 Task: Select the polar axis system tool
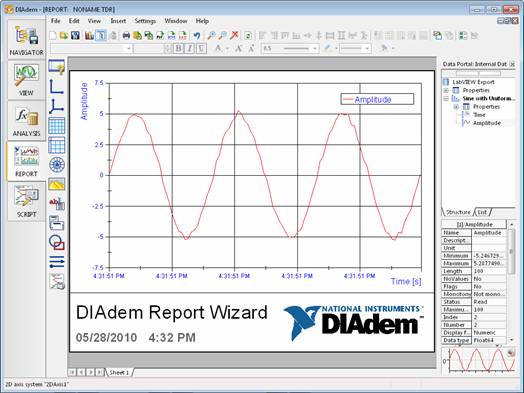pos(56,164)
